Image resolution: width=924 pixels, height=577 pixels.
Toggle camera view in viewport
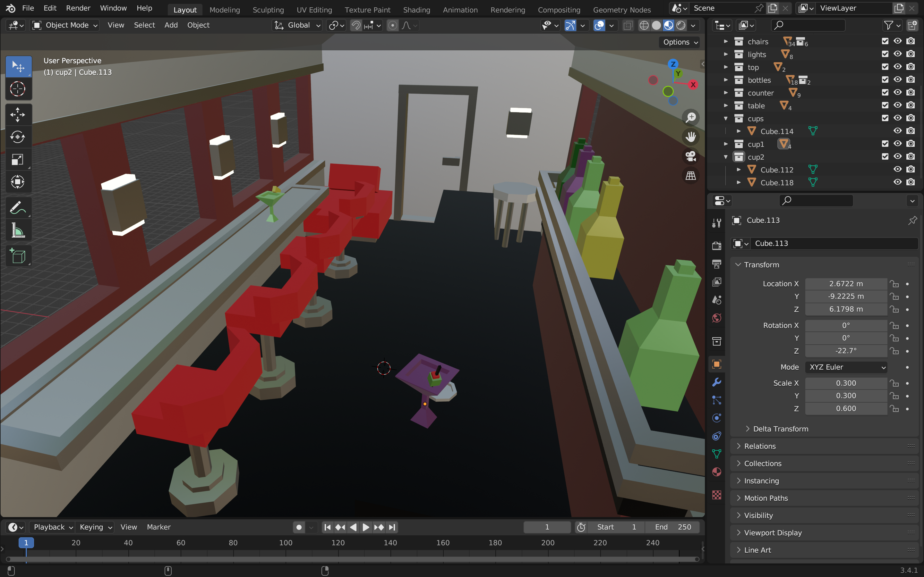click(x=691, y=156)
